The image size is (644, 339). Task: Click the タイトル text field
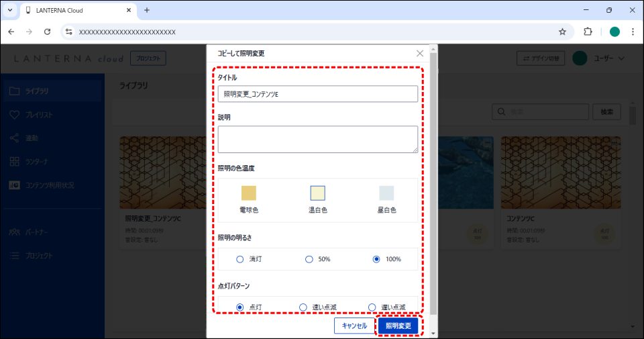[x=317, y=94]
